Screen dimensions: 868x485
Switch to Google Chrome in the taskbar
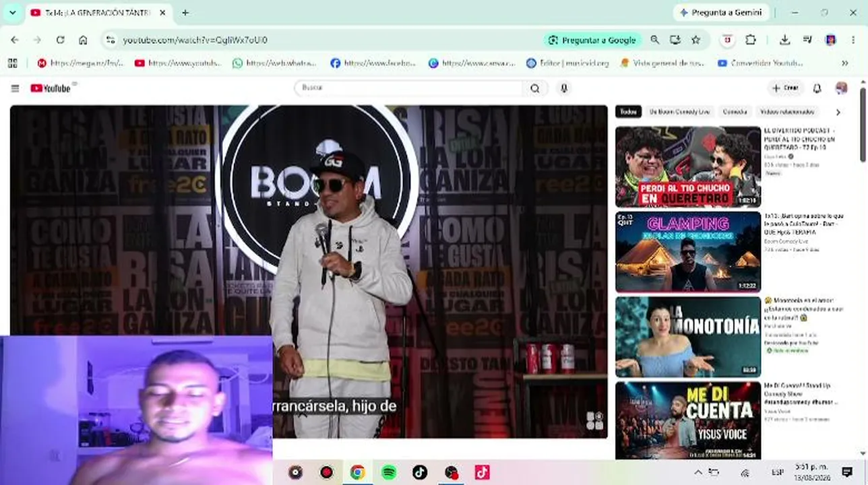pyautogui.click(x=358, y=472)
